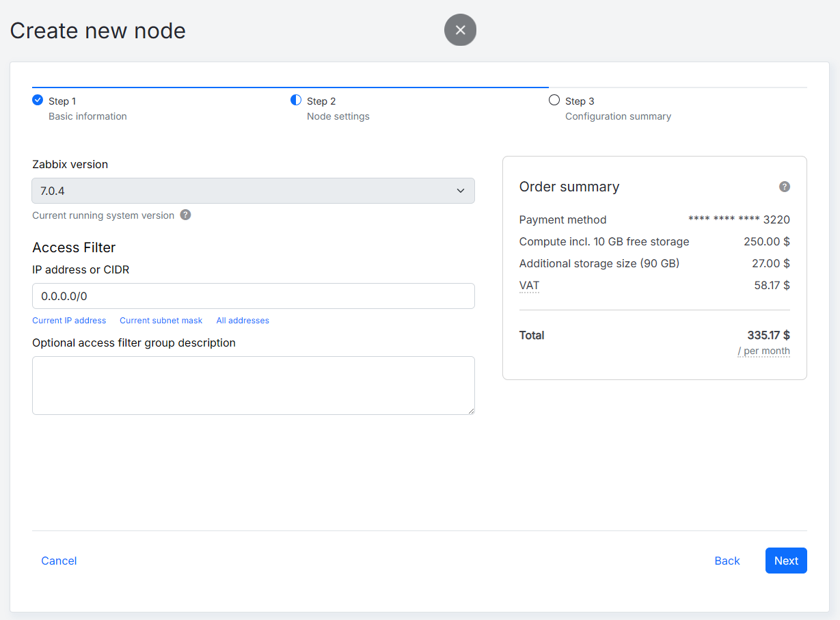The width and height of the screenshot is (840, 620).
Task: Insert Current IP address link
Action: click(x=69, y=321)
